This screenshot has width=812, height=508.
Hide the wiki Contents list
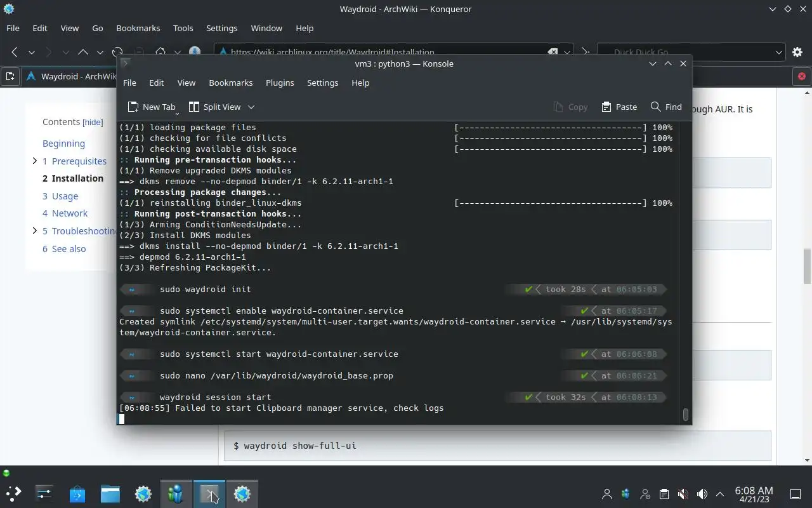click(x=93, y=122)
